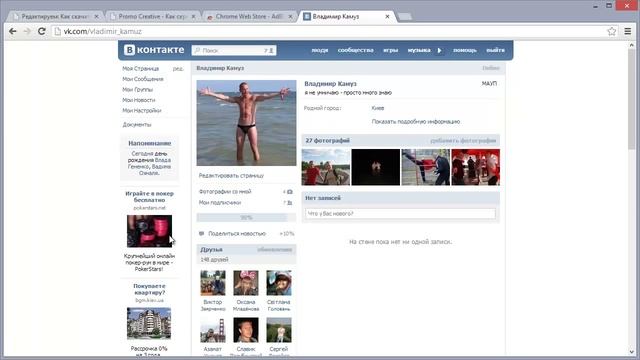
Task: Click Покупаете квартиру ad title
Action: 149,289
